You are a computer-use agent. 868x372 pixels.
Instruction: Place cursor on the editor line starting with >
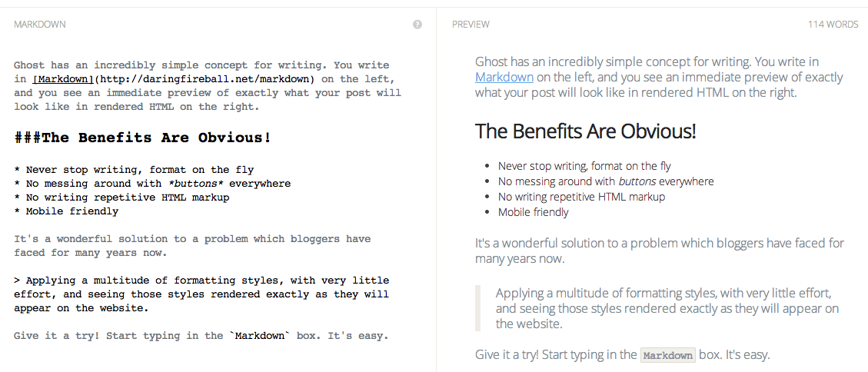coord(201,281)
